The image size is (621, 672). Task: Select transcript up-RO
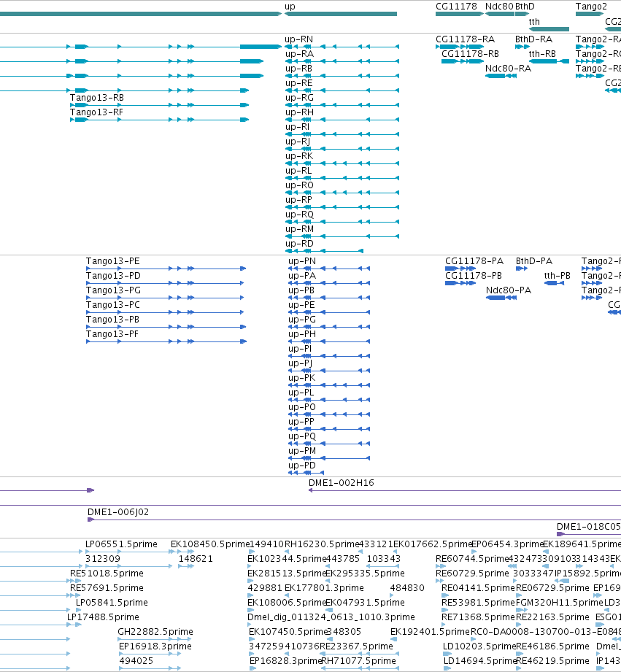pyautogui.click(x=342, y=193)
